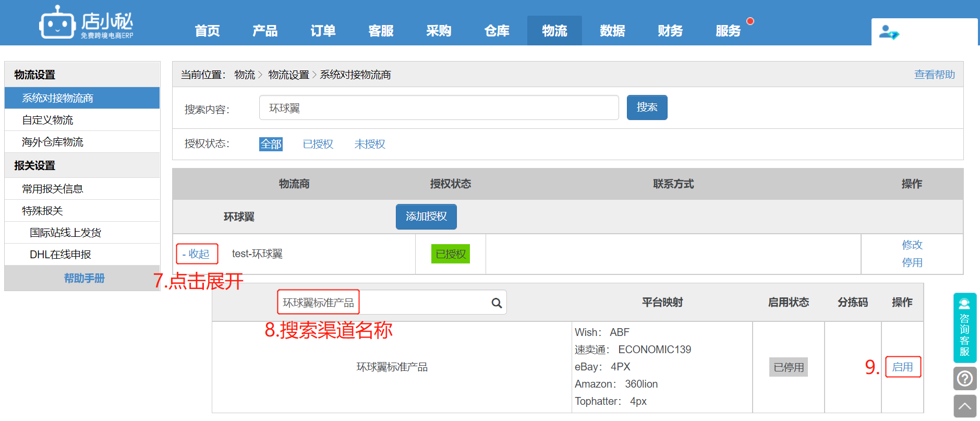Image resolution: width=980 pixels, height=421 pixels.
Task: Select the 物流 menu tab
Action: 554,31
